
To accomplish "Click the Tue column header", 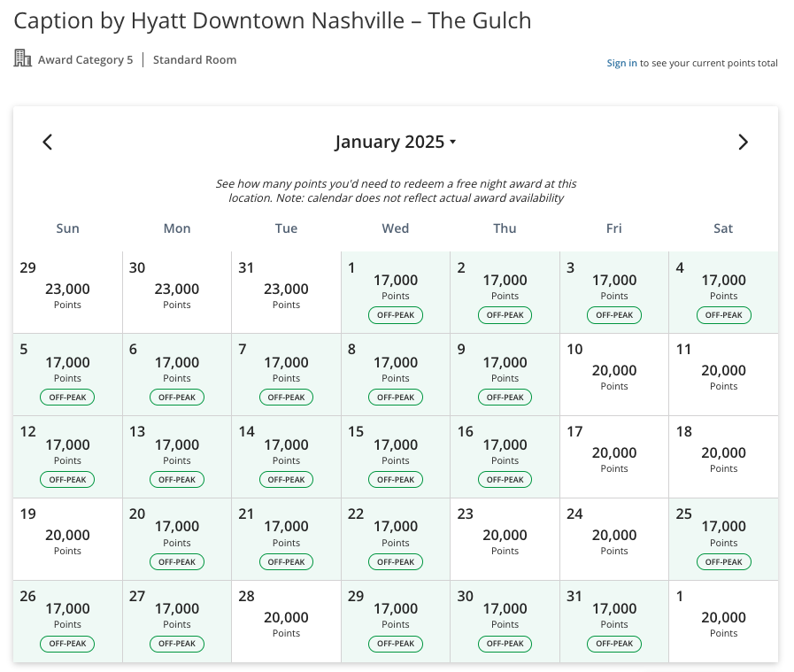I will point(286,228).
